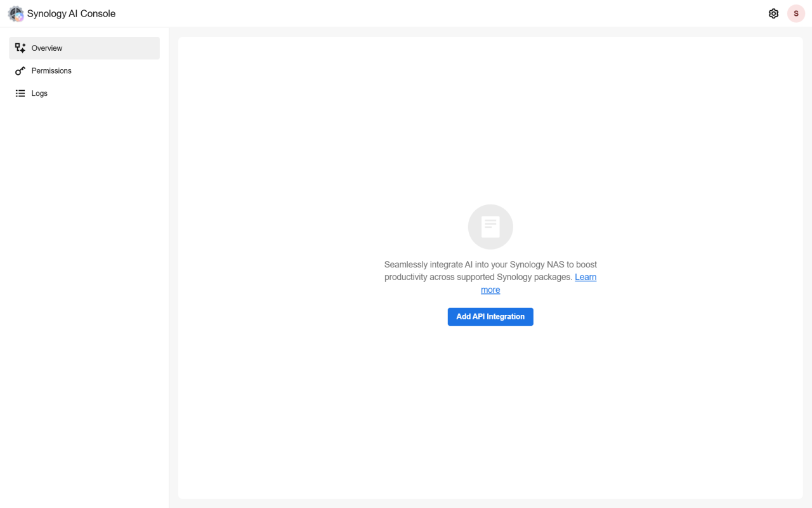Open settings via the gear icon
Viewport: 812px width, 508px height.
tap(773, 13)
